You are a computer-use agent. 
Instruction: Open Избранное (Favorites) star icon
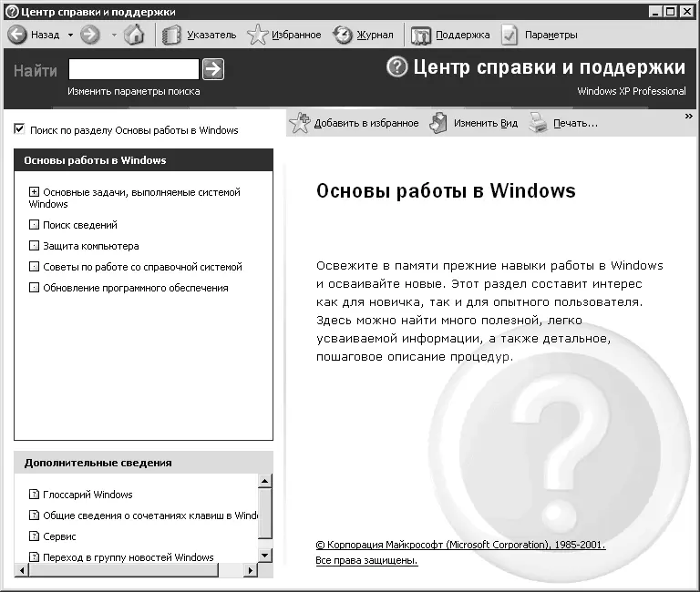(257, 35)
